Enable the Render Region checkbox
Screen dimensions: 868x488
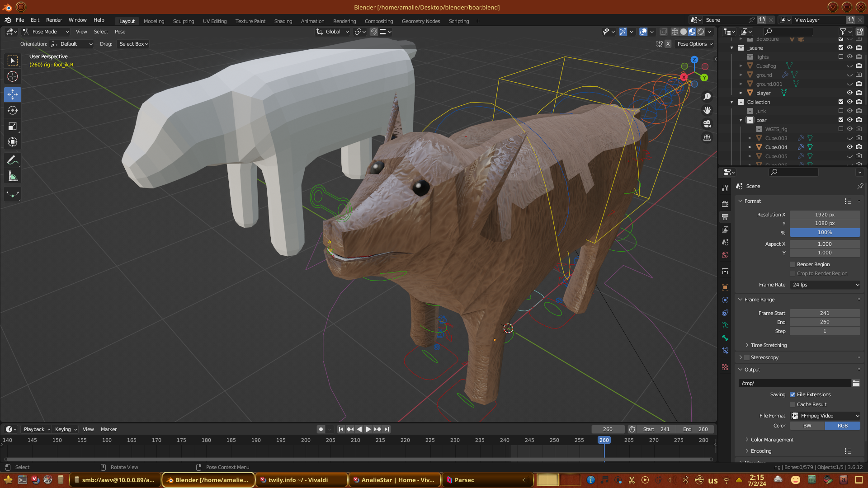click(793, 264)
